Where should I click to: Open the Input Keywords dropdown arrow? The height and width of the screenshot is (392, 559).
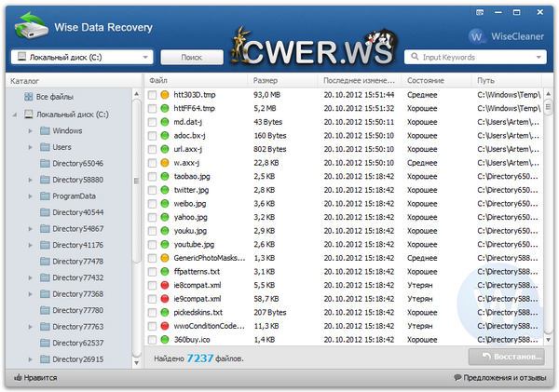pos(539,57)
